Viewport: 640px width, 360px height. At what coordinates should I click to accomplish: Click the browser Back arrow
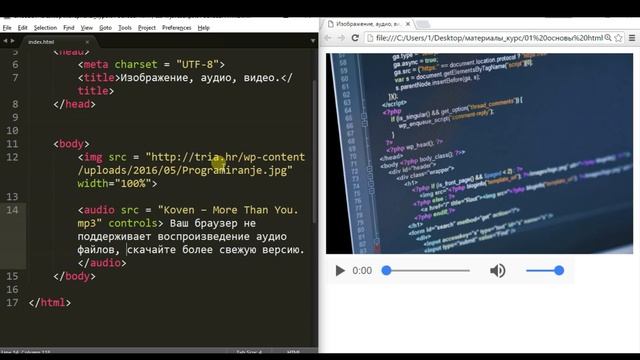(x=328, y=38)
